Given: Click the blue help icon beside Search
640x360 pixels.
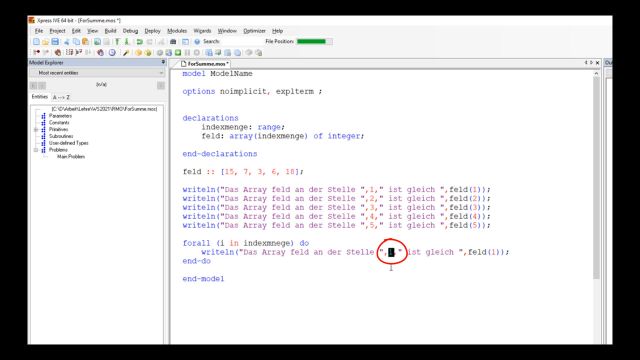Looking at the screenshot, I should click(x=197, y=42).
